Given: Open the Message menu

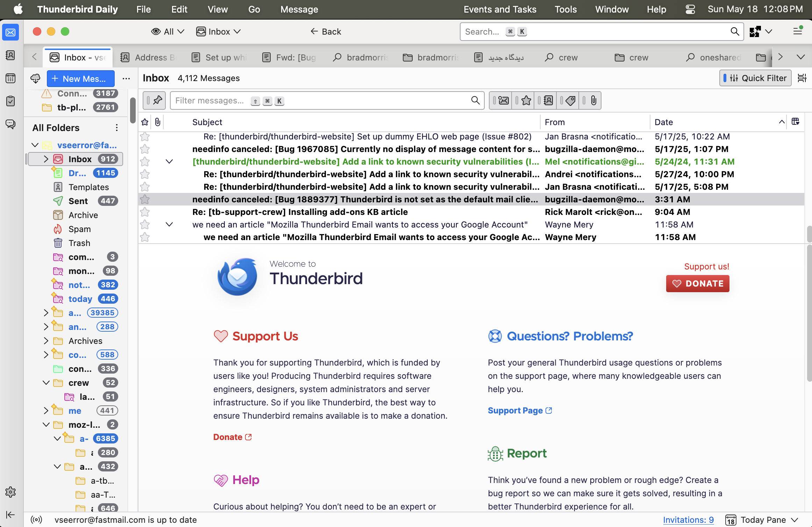Looking at the screenshot, I should [x=299, y=9].
